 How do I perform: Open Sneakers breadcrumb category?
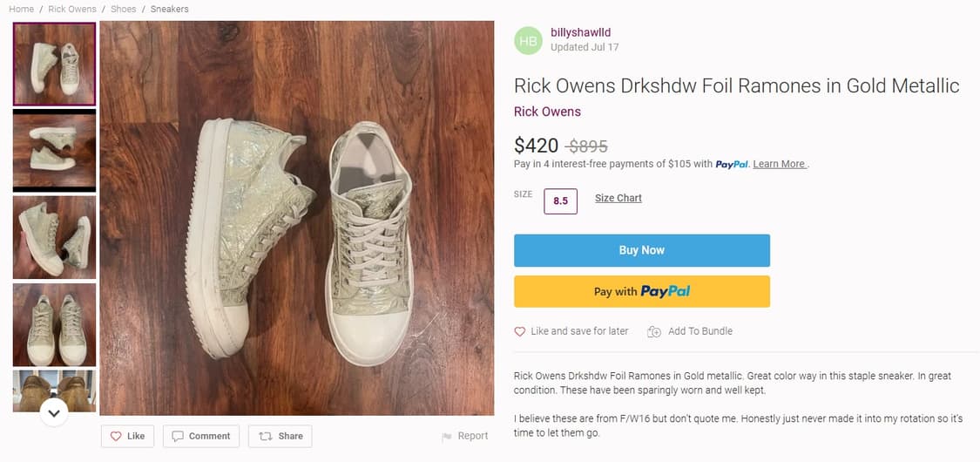coord(169,9)
